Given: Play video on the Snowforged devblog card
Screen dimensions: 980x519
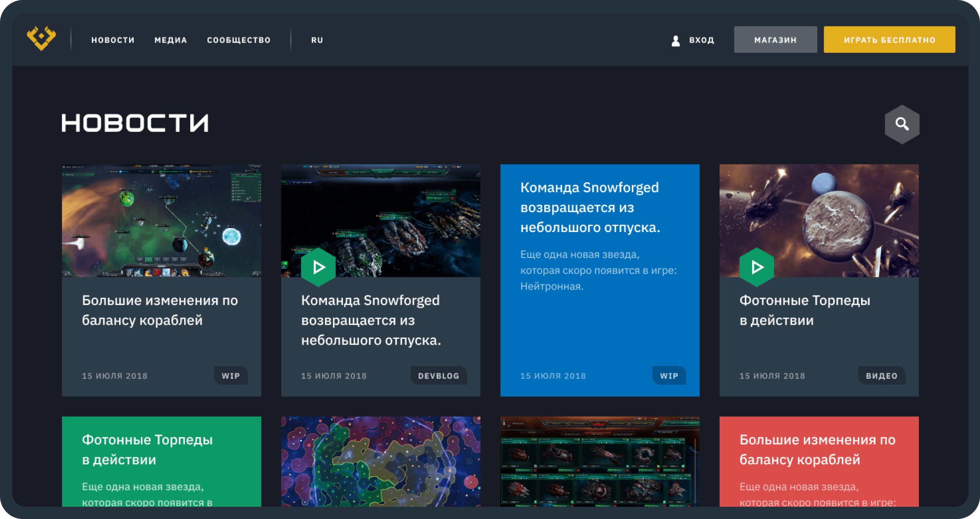Looking at the screenshot, I should (x=319, y=267).
